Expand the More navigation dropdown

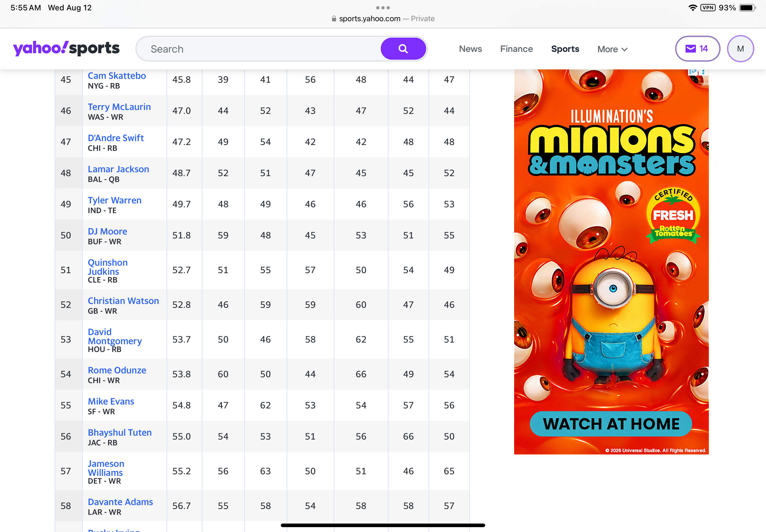(612, 49)
